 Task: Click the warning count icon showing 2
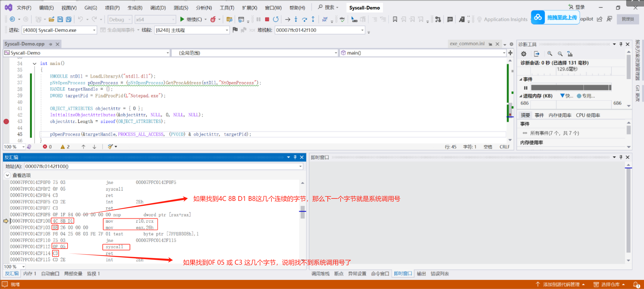(x=63, y=147)
